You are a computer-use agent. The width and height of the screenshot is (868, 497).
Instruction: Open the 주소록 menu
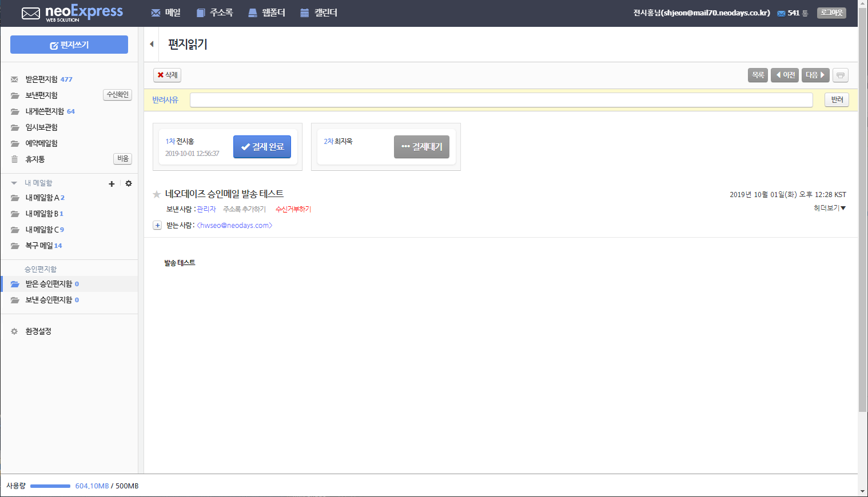[214, 13]
